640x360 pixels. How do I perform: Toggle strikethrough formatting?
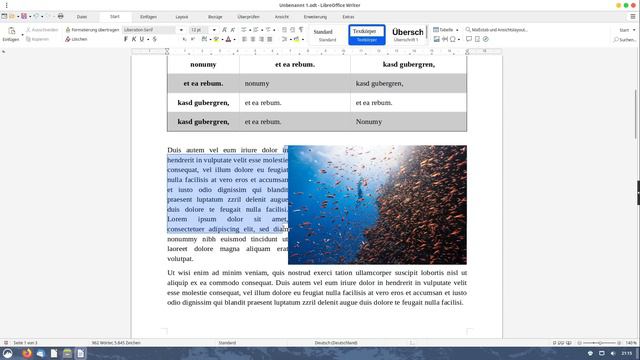coord(155,39)
